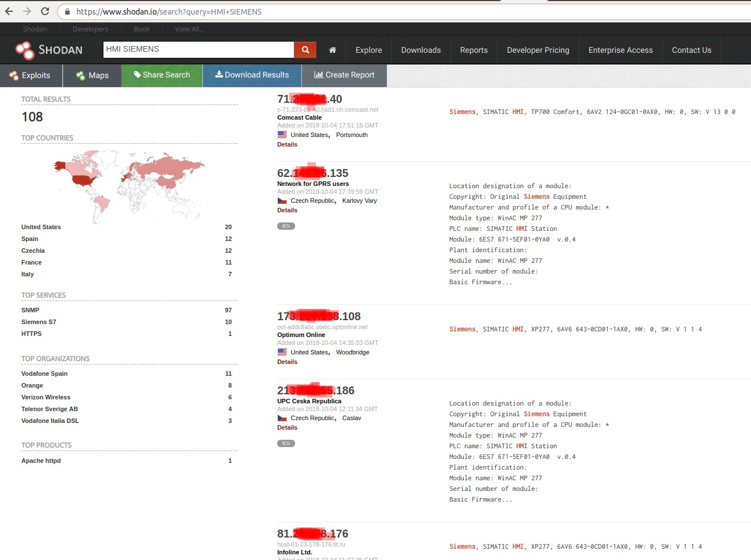Open the Contact Us page
Viewport: 751px width, 560px height.
691,50
